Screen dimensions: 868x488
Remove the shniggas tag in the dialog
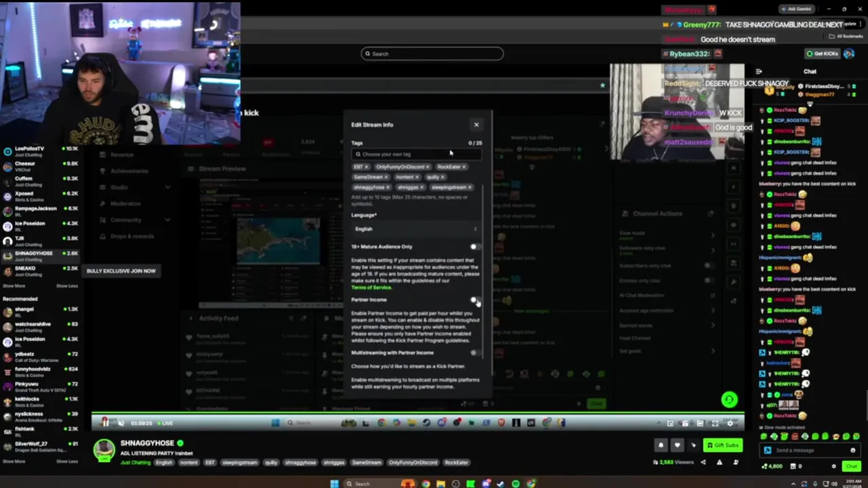point(422,187)
